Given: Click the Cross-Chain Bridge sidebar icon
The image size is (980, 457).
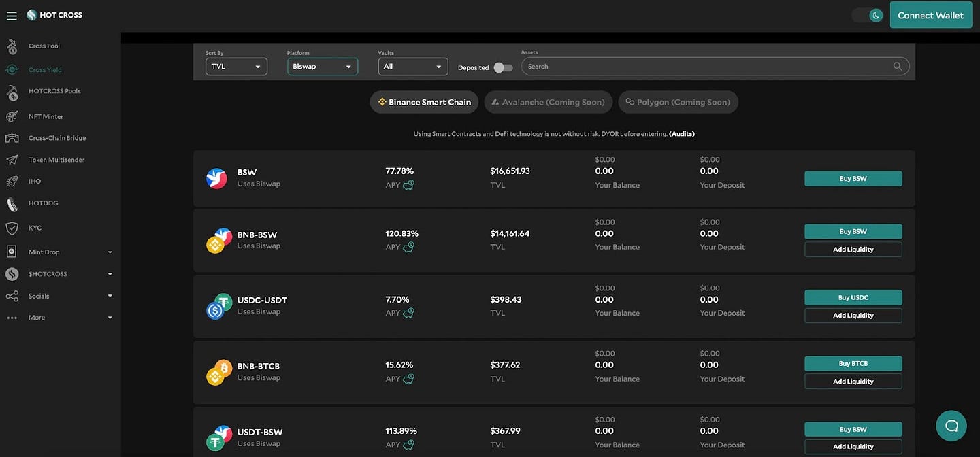Looking at the screenshot, I should click(12, 138).
